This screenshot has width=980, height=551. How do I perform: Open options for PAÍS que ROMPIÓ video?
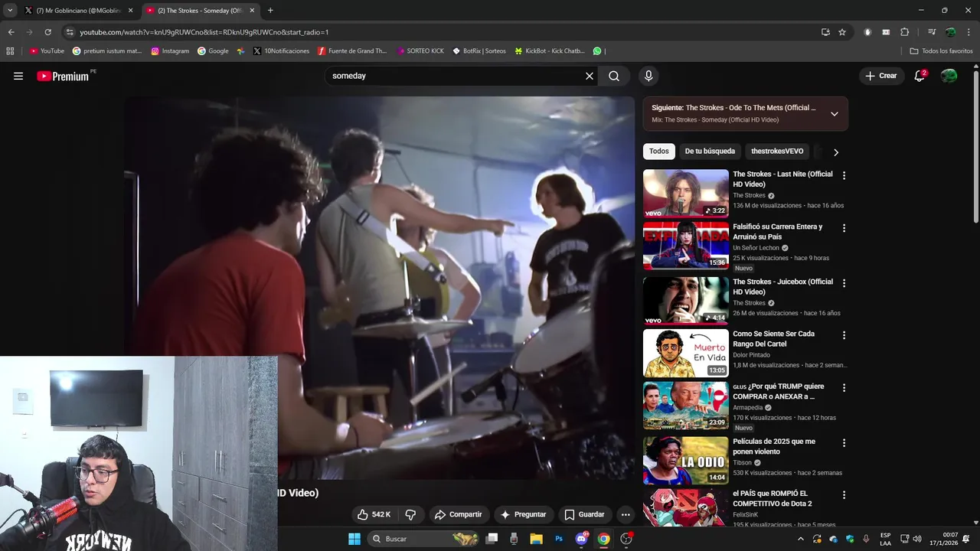(x=844, y=495)
